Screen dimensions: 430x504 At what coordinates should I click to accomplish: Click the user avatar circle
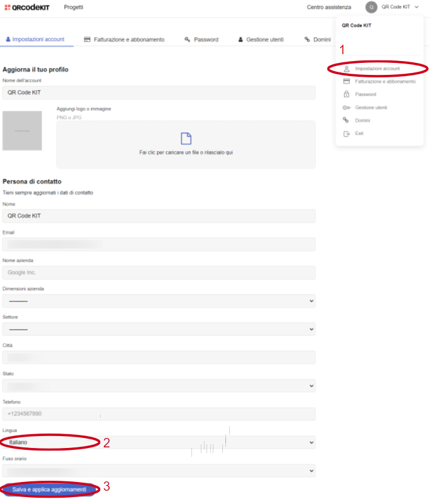tap(371, 7)
